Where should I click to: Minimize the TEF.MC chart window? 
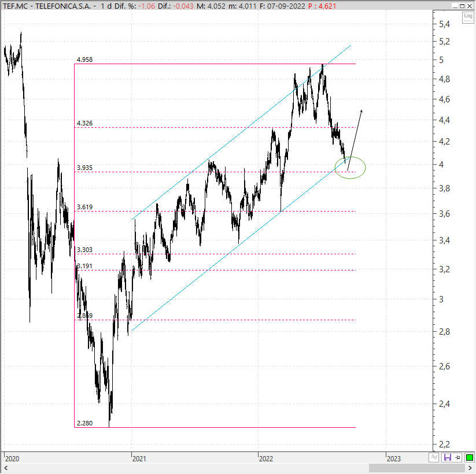coord(455,6)
